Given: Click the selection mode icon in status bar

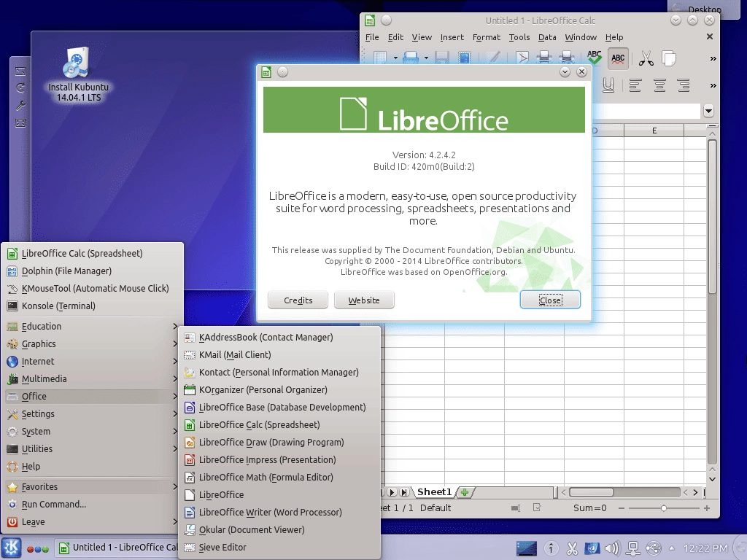Looking at the screenshot, I should tap(515, 508).
